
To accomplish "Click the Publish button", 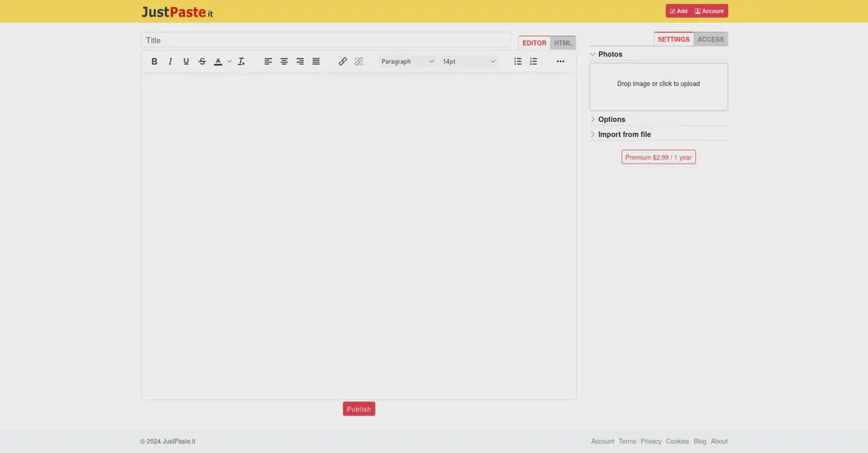I will click(x=359, y=409).
